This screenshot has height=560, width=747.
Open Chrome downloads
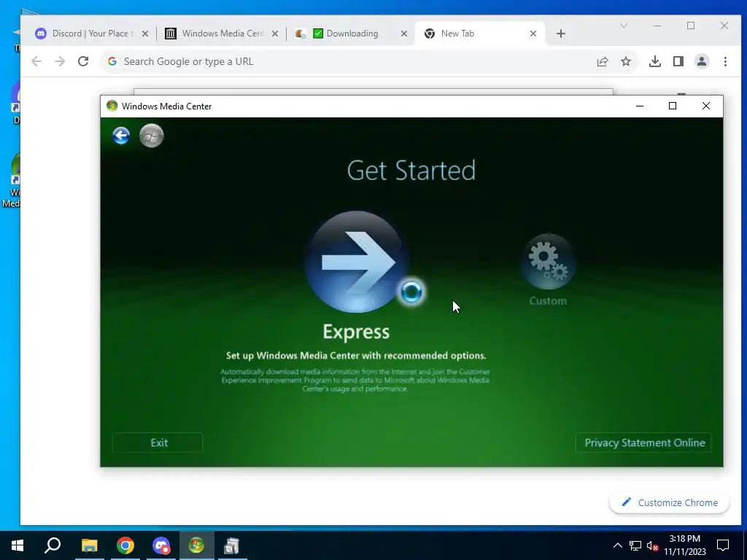click(x=655, y=61)
